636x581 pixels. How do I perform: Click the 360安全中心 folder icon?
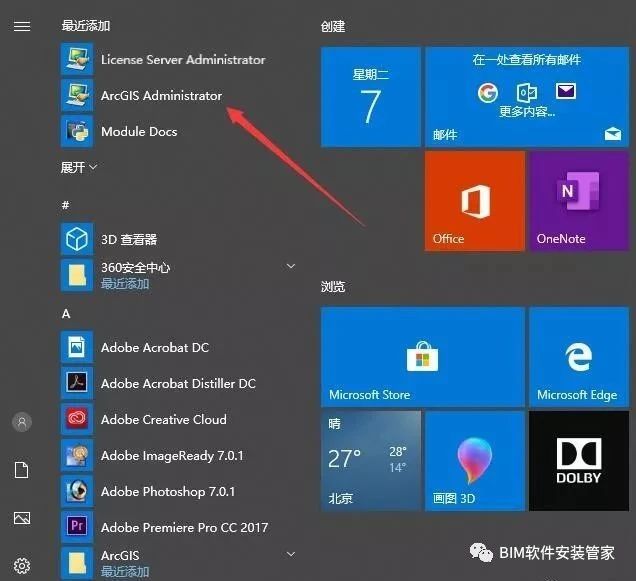click(77, 275)
